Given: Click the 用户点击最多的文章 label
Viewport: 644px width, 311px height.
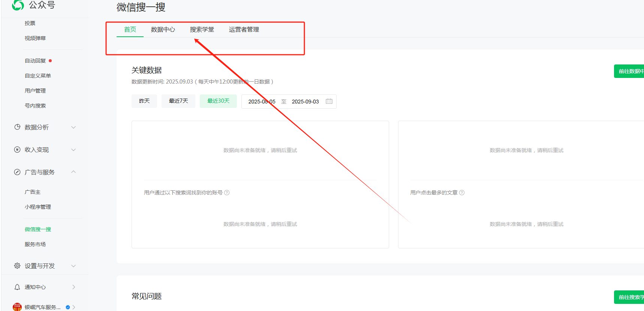Looking at the screenshot, I should click(x=434, y=193).
